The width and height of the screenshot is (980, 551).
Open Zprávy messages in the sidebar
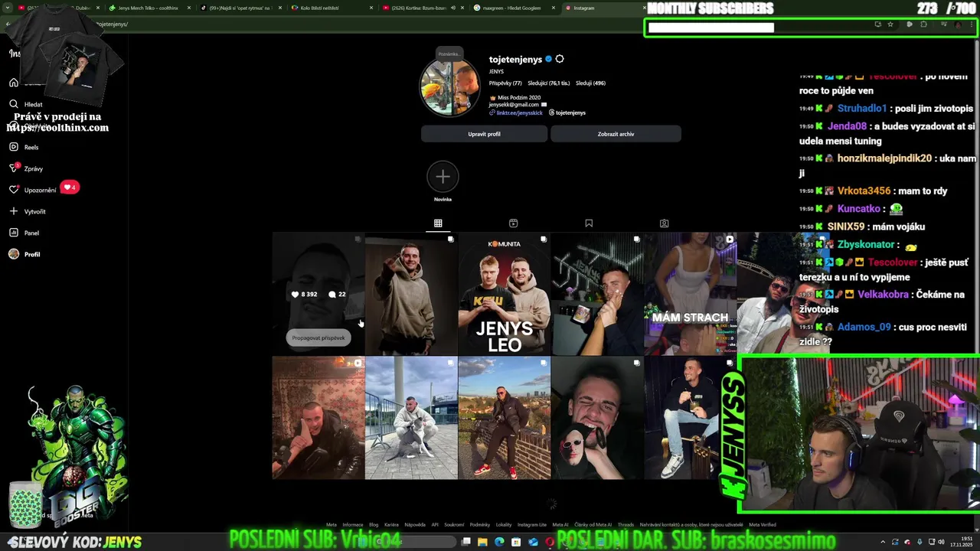point(26,168)
